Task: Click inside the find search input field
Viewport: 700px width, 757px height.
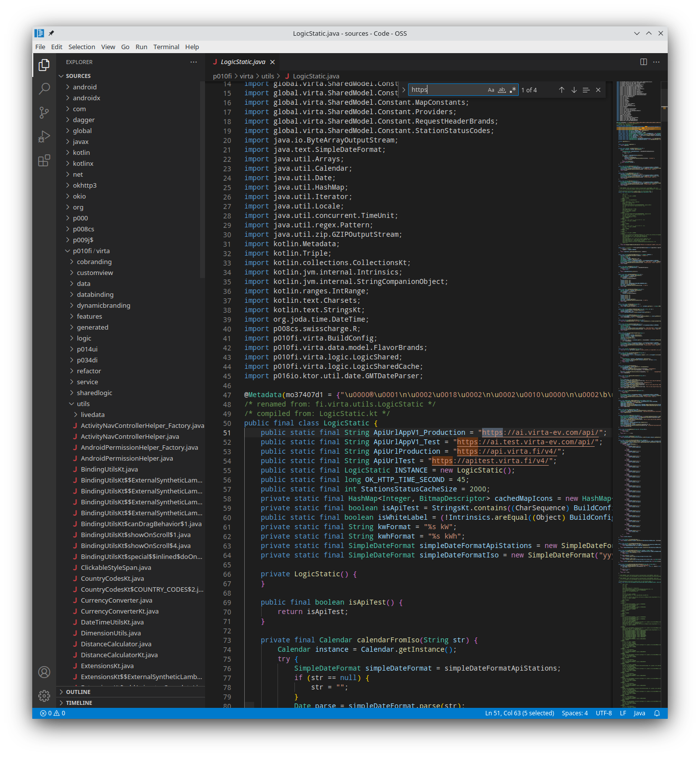Action: (447, 90)
